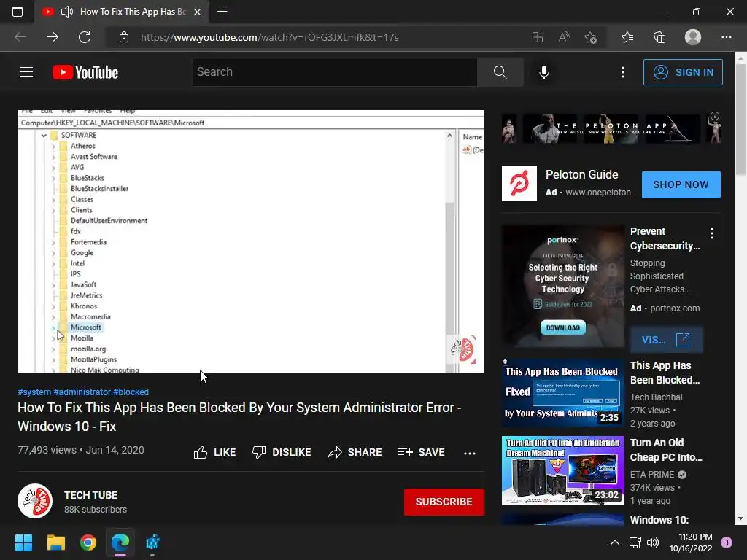Screen dimensions: 747x560
Task: View site info lock icon
Action: (124, 37)
